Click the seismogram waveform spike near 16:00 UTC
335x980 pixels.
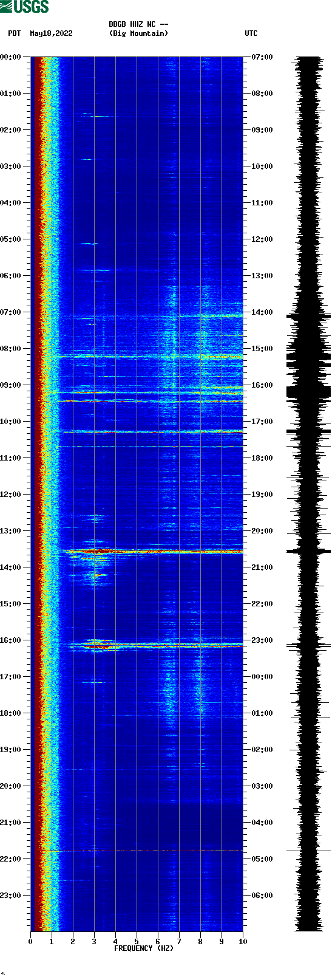(x=308, y=391)
